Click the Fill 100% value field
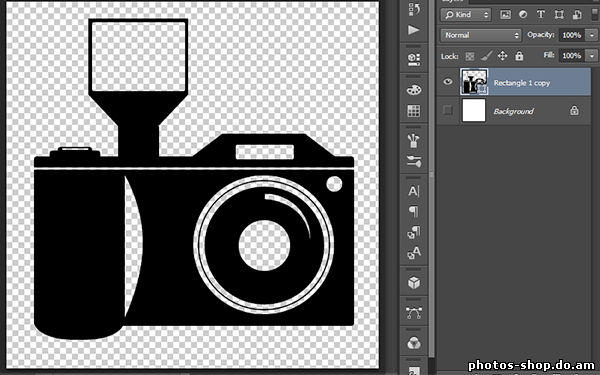Screen dimensions: 600x375 click(572, 56)
